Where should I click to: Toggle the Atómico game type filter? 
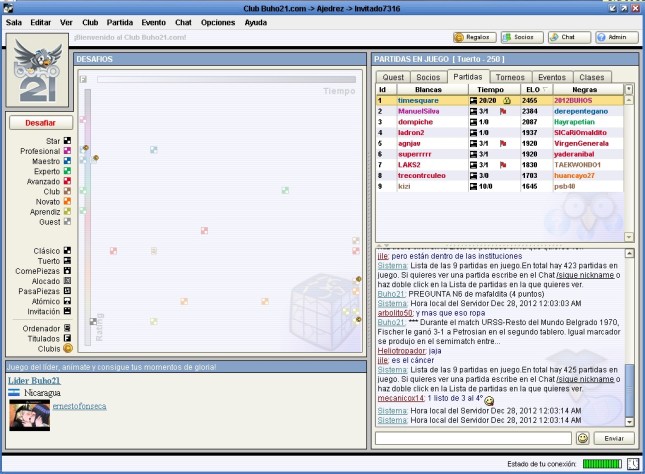(x=68, y=300)
